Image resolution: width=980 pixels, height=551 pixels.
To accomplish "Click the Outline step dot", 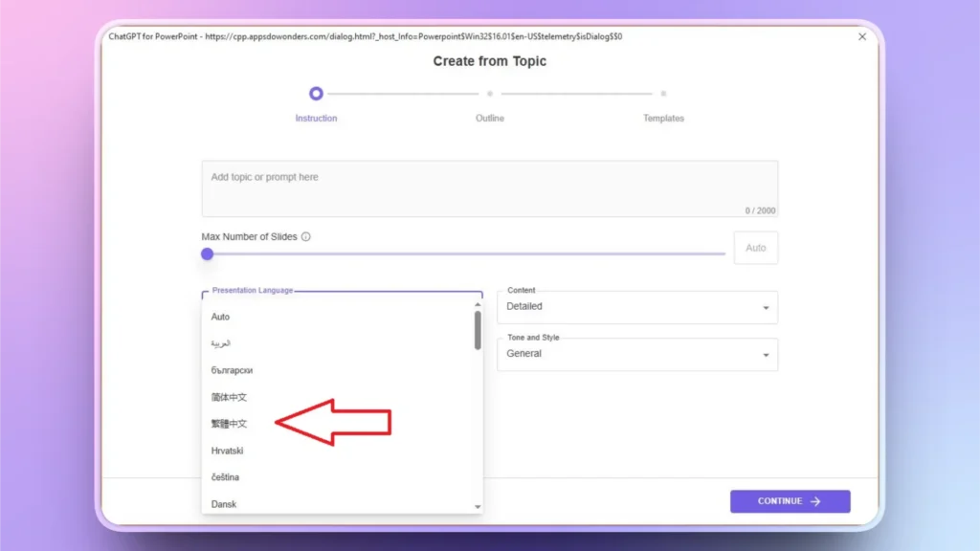I will [490, 94].
